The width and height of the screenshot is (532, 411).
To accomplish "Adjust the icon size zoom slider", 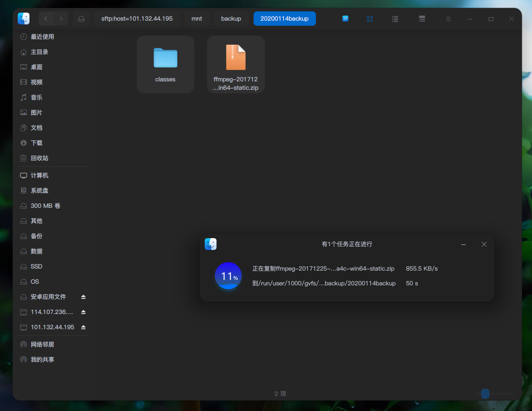I will click(485, 393).
